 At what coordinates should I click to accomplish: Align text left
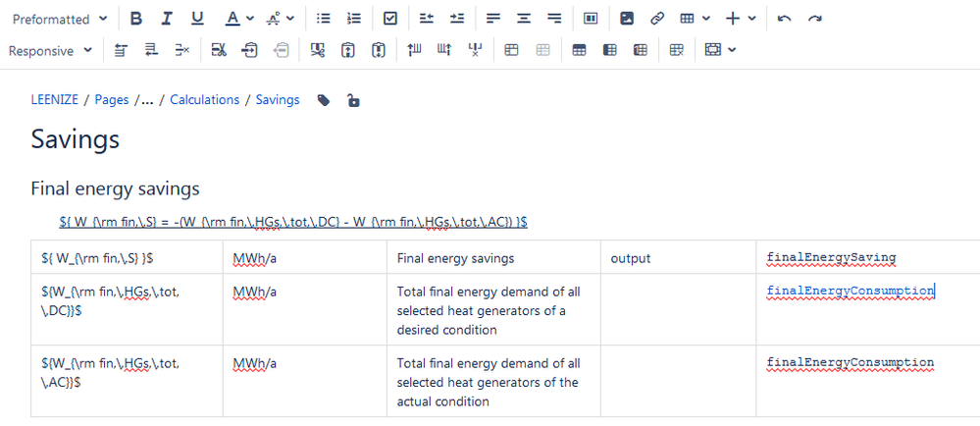(x=493, y=19)
